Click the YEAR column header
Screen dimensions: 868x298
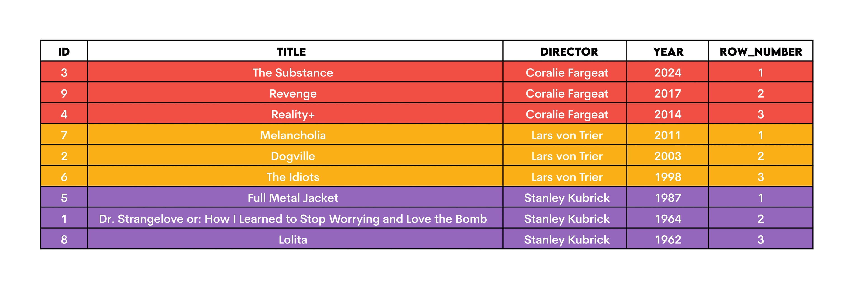point(668,52)
